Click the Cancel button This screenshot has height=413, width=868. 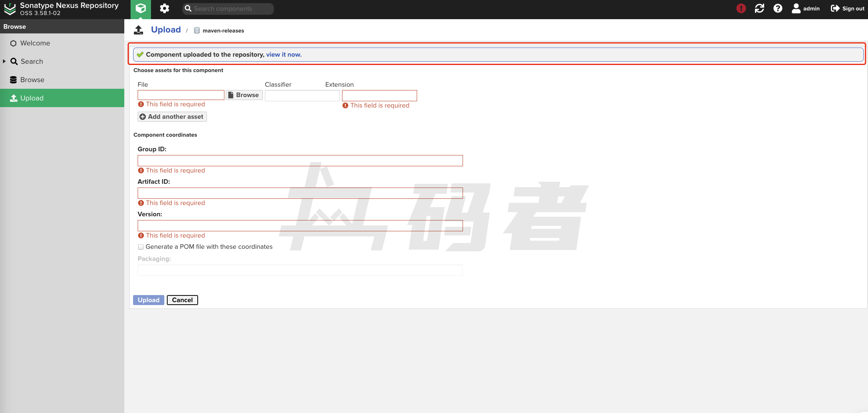(182, 300)
